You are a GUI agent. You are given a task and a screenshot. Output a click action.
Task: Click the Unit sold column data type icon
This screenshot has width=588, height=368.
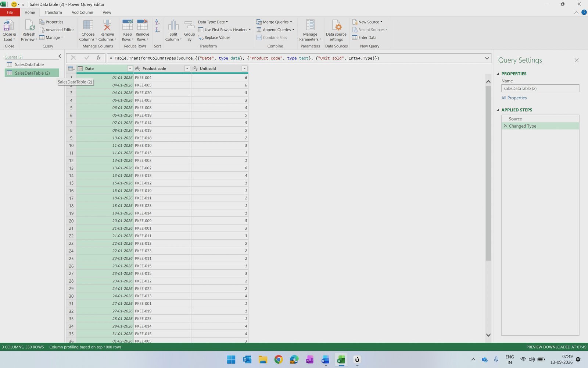[195, 69]
